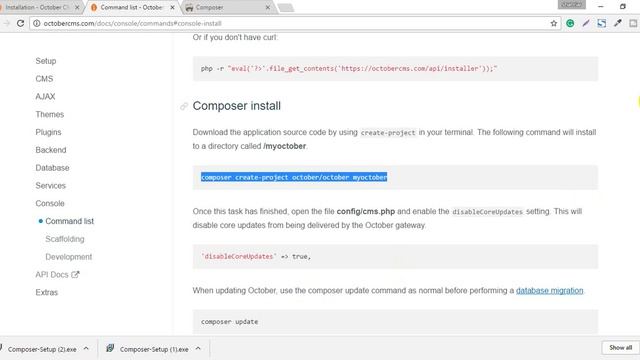Screen dimensions: 640x360
Task: Bookmark this page with the star icon
Action: 553,23
